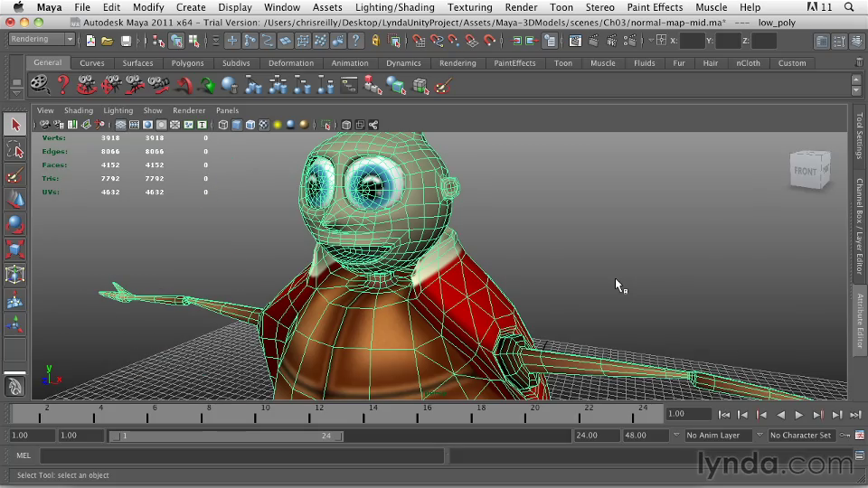Open shelf options arrow at left of shelf
Image resolution: width=868 pixels, height=488 pixels.
tap(16, 93)
